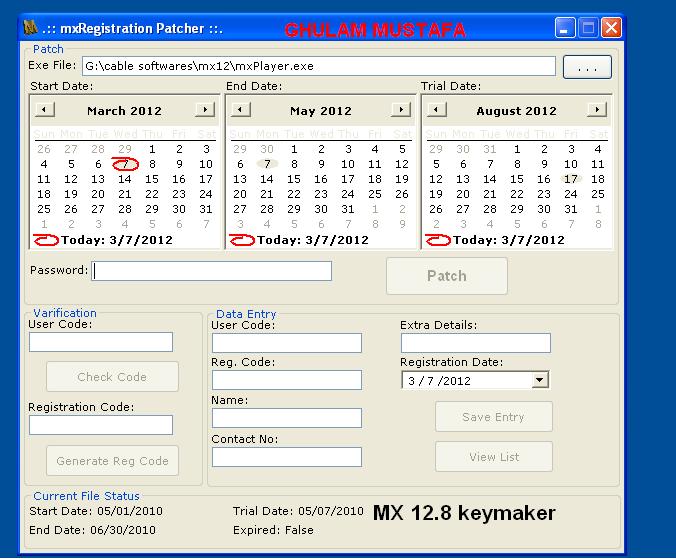This screenshot has width=676, height=559.
Task: Select August 1 in Trial Date calendar
Action: coord(517,149)
